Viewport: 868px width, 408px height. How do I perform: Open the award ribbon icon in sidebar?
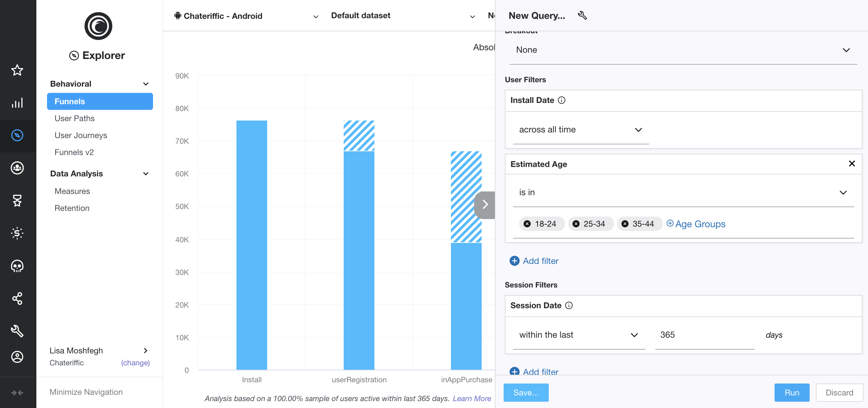[17, 201]
